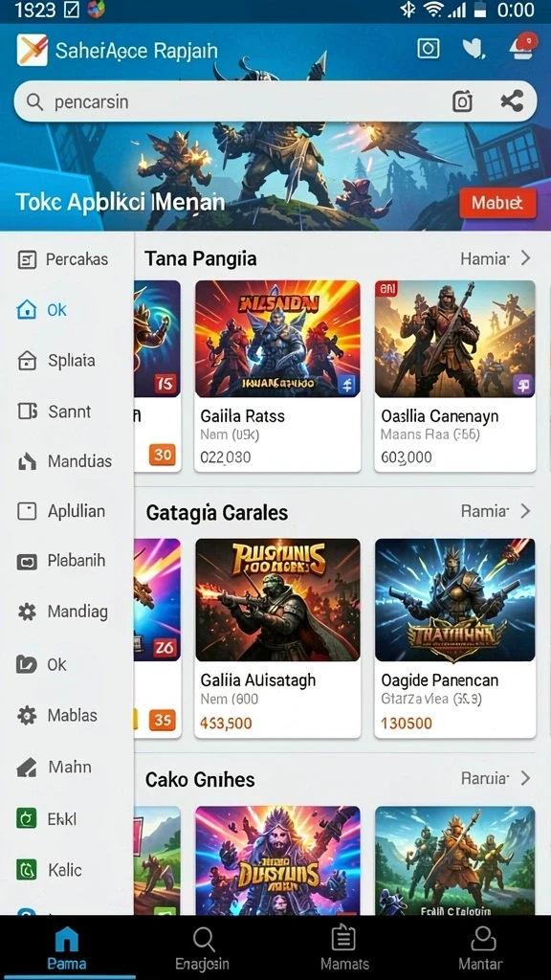Select Percakas at top of sidebar
Image resolution: width=551 pixels, height=980 pixels.
62,259
